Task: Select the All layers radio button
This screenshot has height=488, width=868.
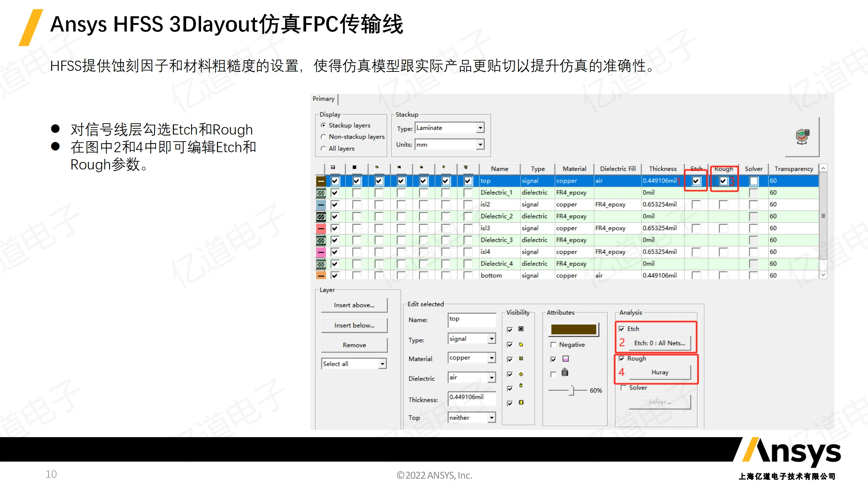Action: [x=323, y=148]
